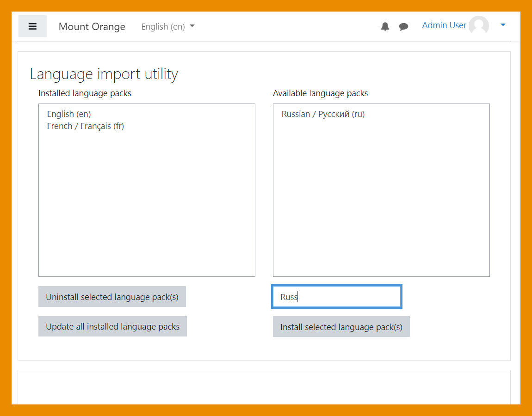532x416 pixels.
Task: Click the Admin User avatar picture
Action: point(479,26)
